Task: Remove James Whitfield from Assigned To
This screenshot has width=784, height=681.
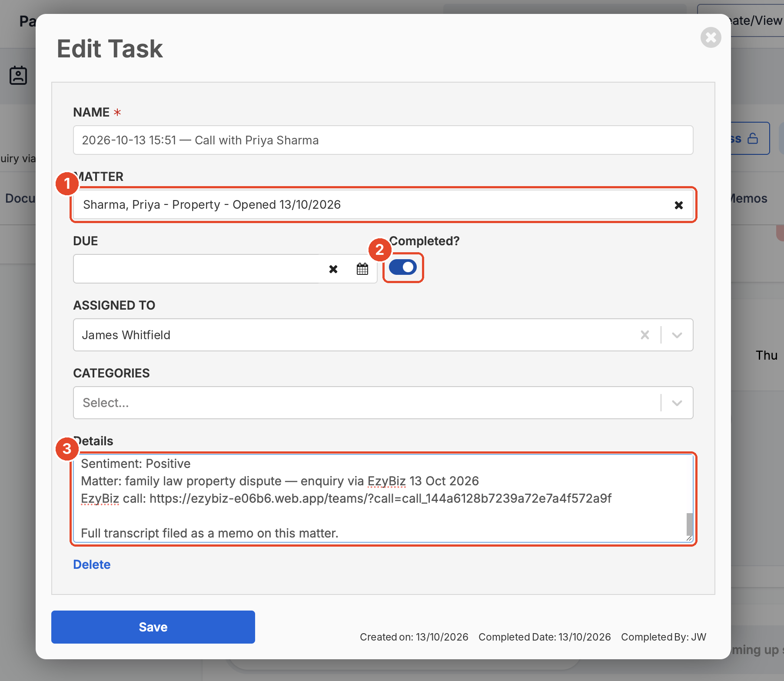Action: [645, 335]
